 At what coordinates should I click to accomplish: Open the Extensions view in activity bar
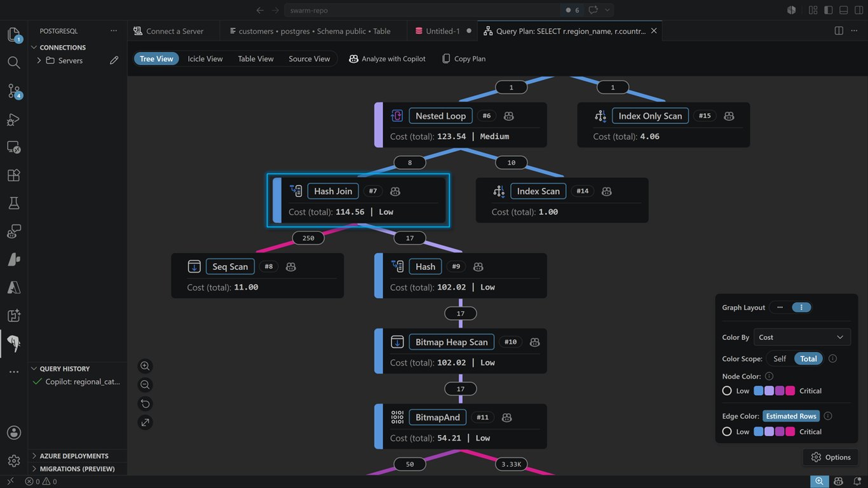(x=13, y=175)
